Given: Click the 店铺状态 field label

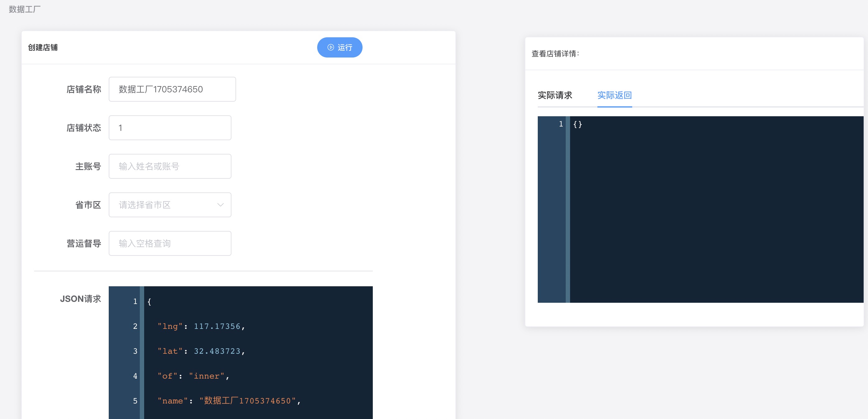Looking at the screenshot, I should 84,128.
